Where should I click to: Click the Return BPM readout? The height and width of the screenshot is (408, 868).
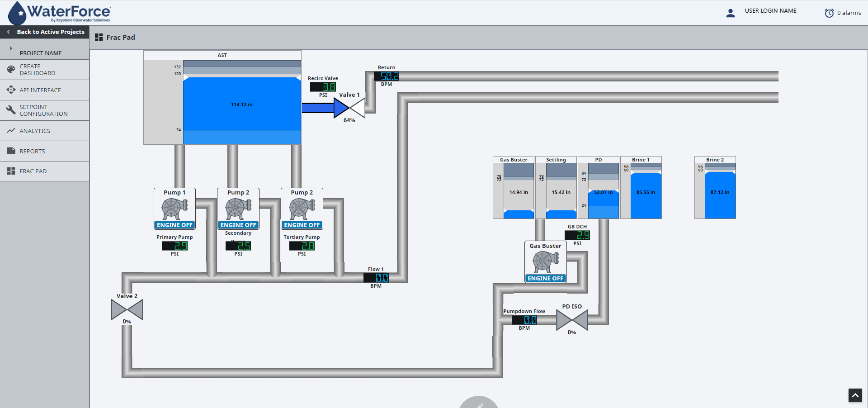(387, 76)
